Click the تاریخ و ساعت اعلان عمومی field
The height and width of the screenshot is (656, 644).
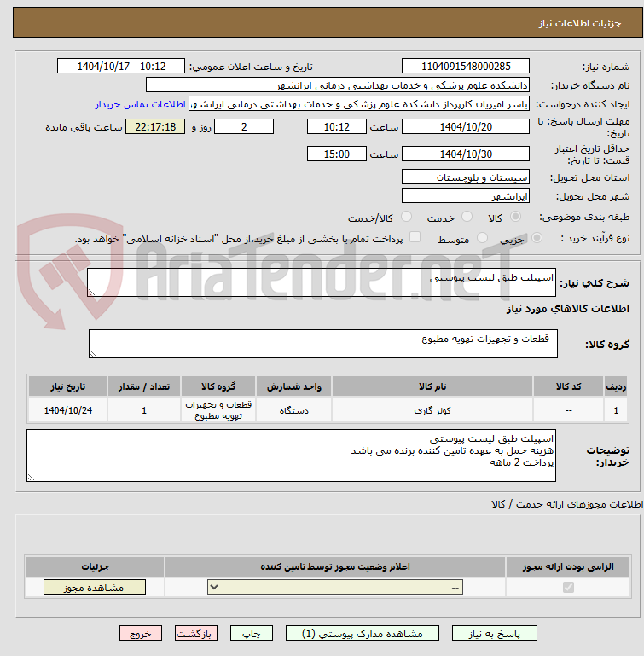[x=121, y=66]
